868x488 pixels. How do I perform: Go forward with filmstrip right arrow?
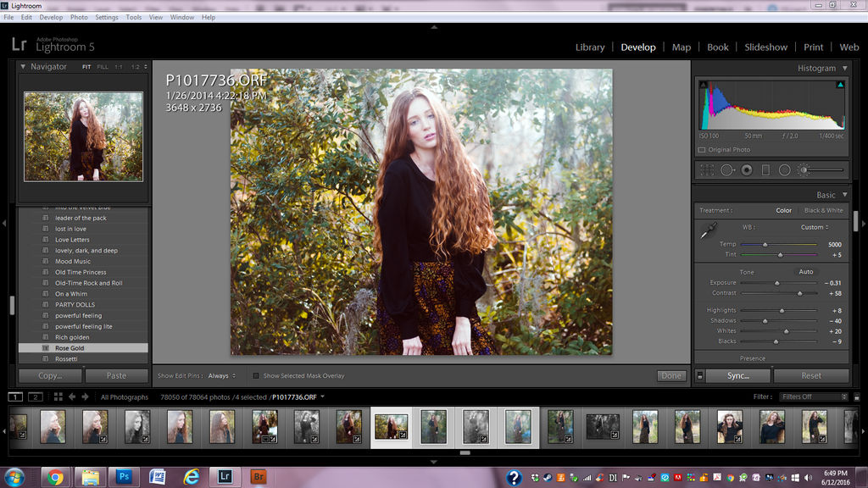tap(86, 396)
